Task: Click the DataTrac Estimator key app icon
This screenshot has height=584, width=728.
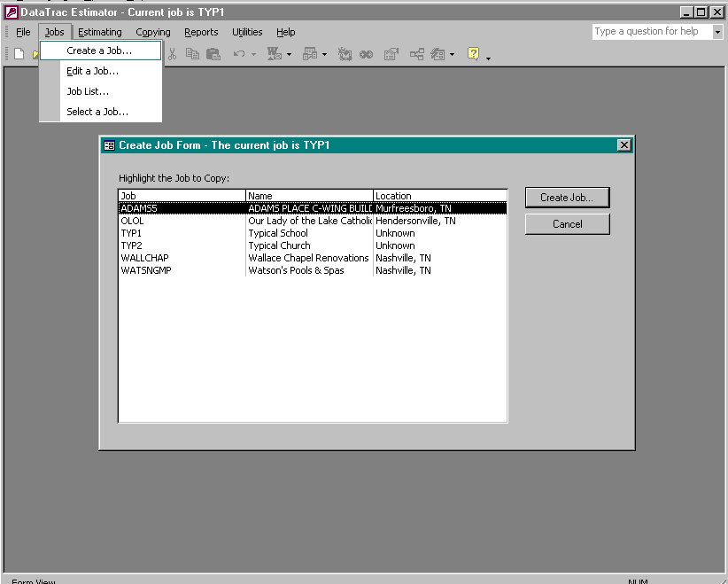Action: click(x=12, y=12)
